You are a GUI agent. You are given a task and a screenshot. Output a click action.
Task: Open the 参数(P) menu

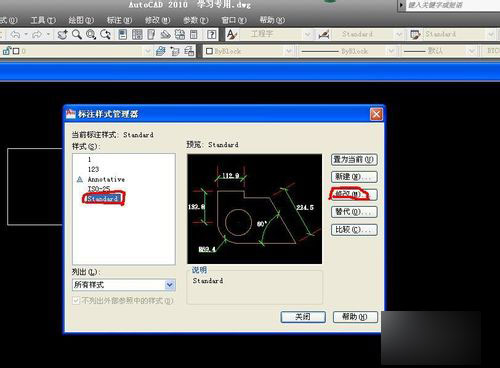196,20
